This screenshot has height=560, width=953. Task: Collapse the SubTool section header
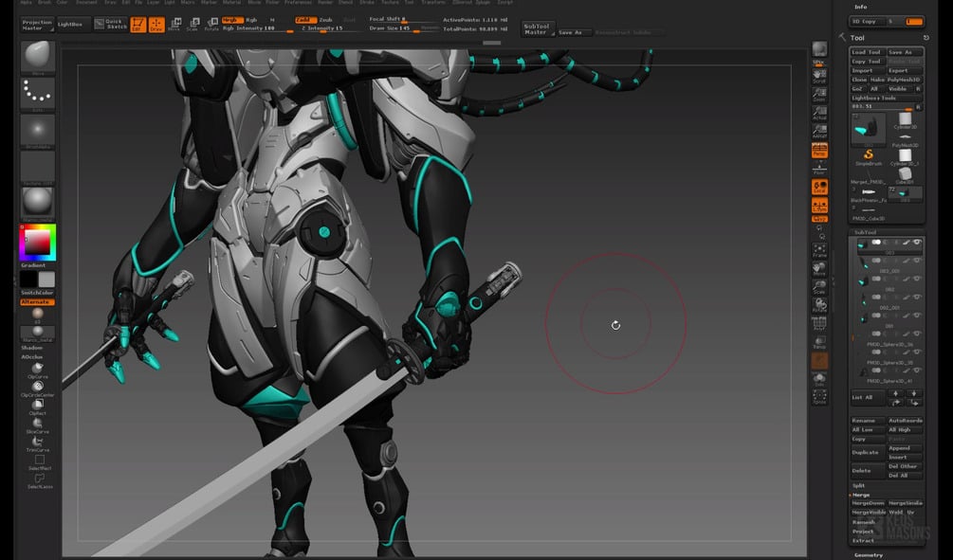click(866, 232)
